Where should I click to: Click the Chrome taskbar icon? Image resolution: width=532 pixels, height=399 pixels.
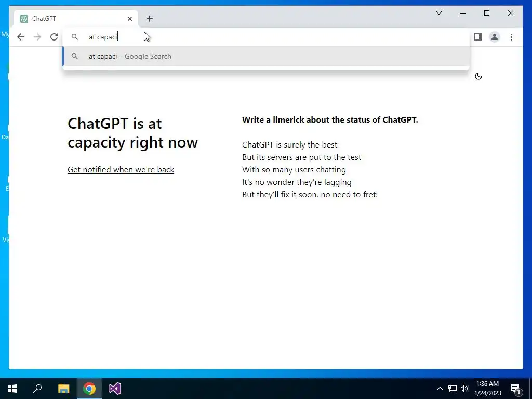tap(89, 389)
